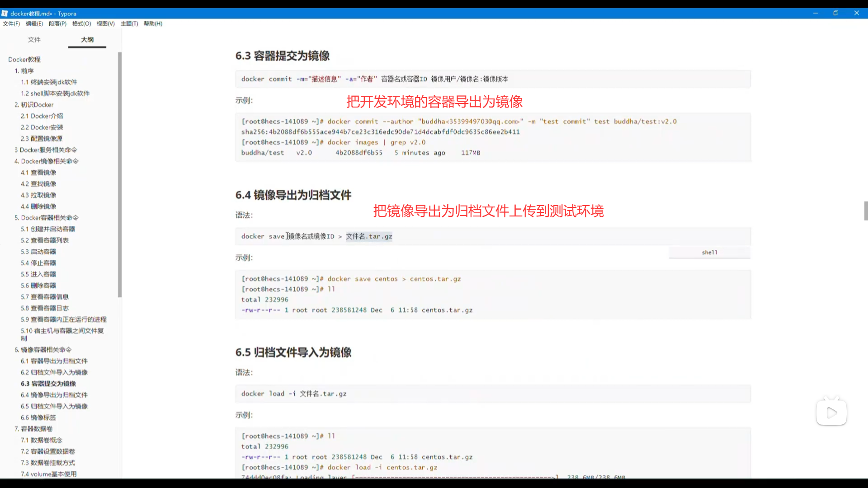Click the Typora app icon in title bar

click(5, 14)
